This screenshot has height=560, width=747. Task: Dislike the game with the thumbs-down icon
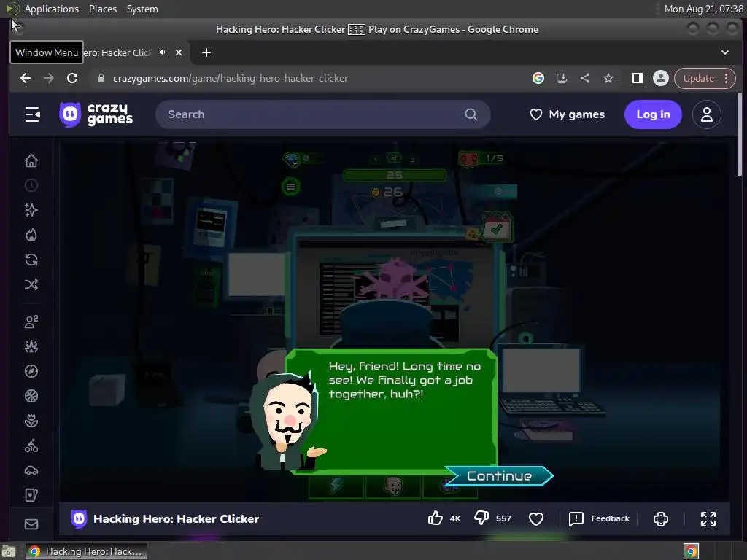coord(481,518)
